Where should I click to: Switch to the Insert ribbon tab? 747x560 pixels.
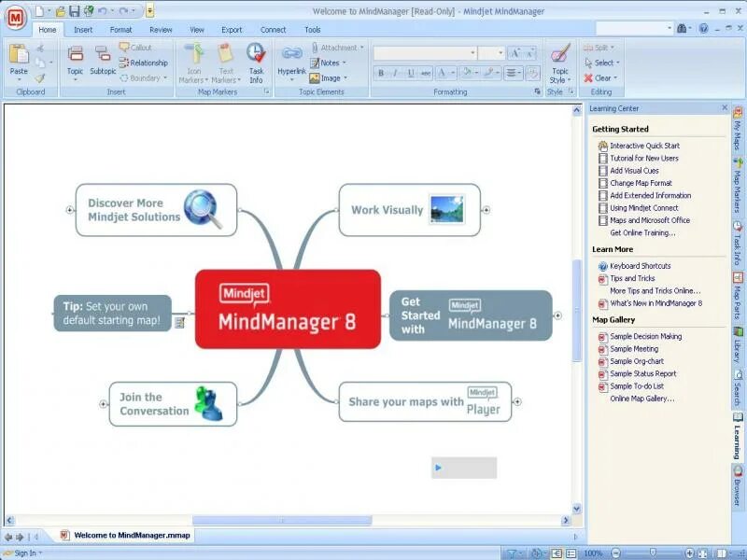click(83, 30)
